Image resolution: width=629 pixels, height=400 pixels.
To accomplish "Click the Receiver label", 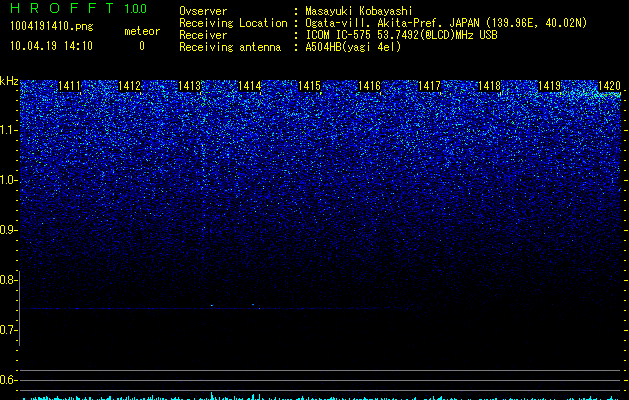I will 203,35.
